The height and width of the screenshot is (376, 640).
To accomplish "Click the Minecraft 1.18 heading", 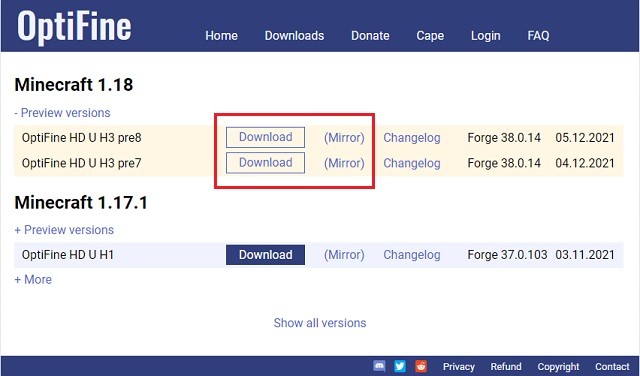I will (x=74, y=85).
